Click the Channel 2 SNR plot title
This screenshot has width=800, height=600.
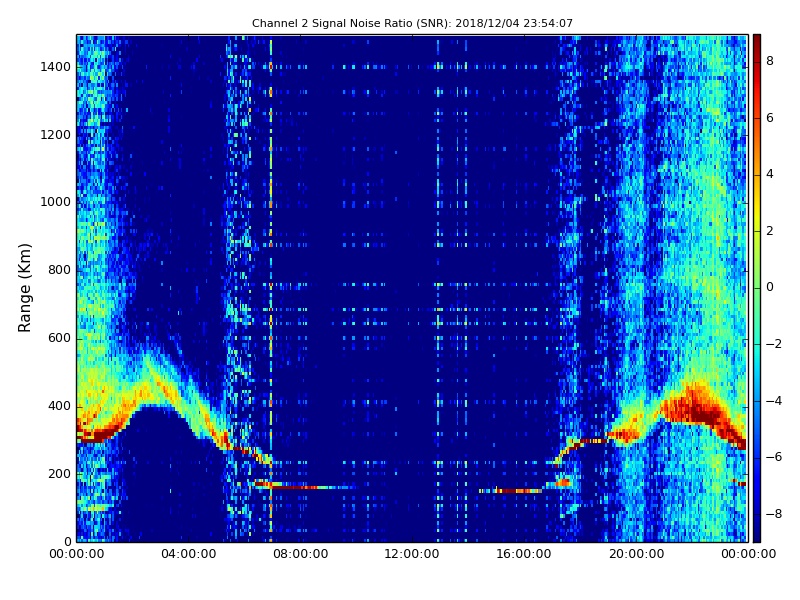click(x=412, y=23)
